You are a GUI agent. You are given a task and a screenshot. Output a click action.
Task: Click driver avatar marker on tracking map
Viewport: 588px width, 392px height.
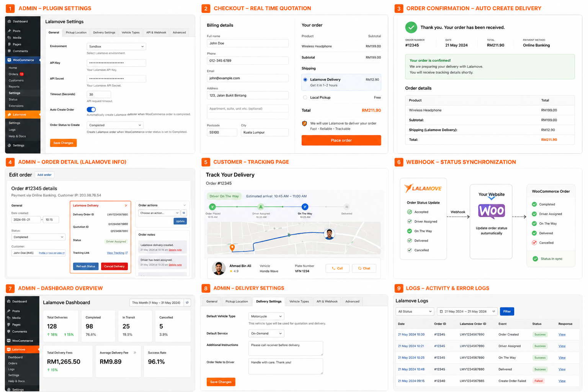tap(329, 234)
